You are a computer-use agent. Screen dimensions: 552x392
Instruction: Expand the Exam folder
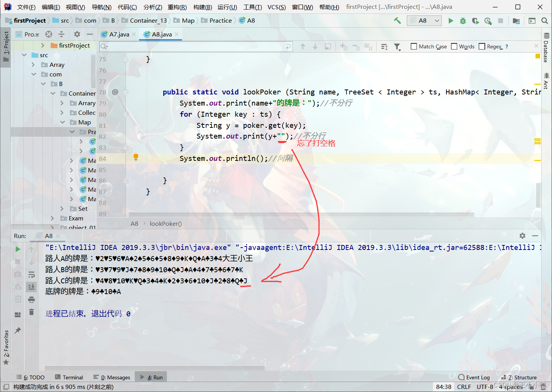(53, 218)
